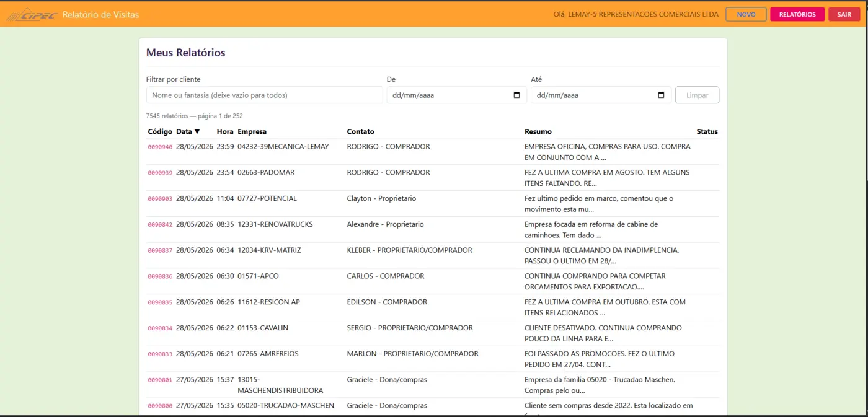
Task: Select company 04232-39MECANICA-LEMAY
Action: tap(283, 147)
